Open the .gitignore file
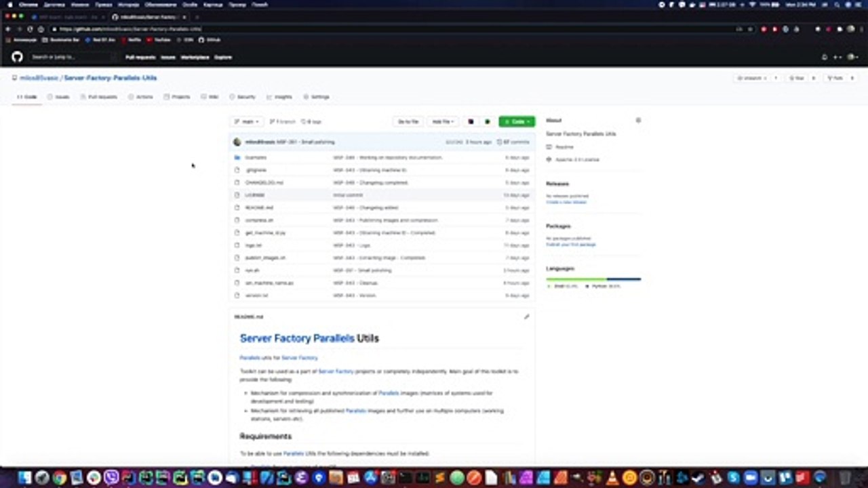 [256, 170]
